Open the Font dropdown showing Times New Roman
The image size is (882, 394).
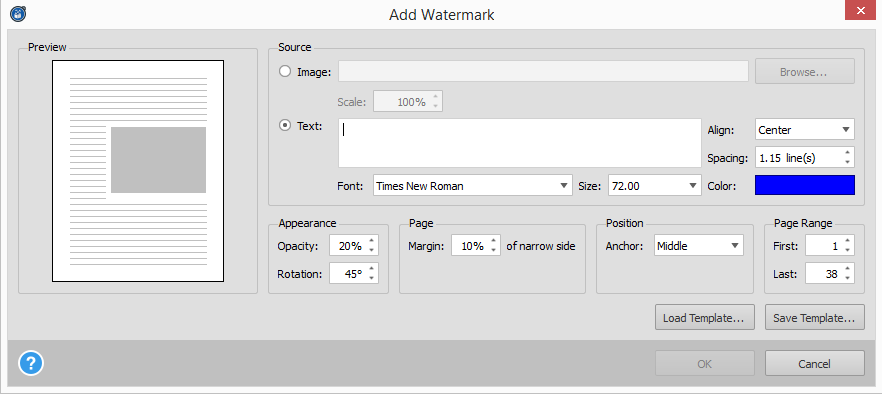pyautogui.click(x=472, y=186)
